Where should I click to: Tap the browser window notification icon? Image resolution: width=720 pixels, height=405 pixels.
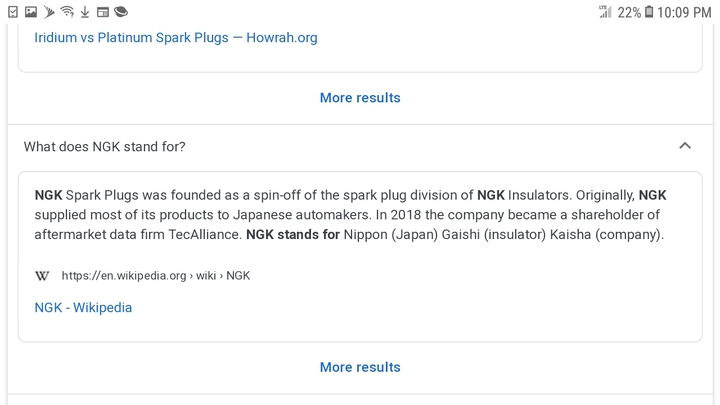point(102,12)
